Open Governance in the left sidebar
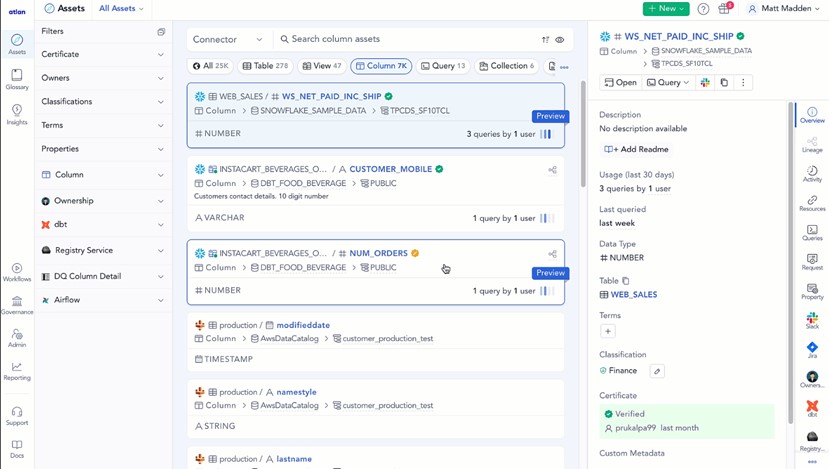The height and width of the screenshot is (469, 829). [x=17, y=305]
